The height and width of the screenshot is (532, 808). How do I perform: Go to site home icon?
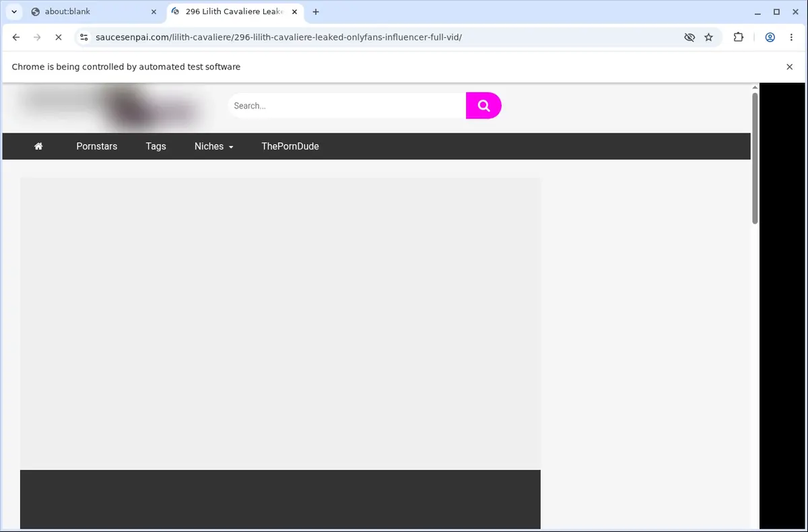38,146
